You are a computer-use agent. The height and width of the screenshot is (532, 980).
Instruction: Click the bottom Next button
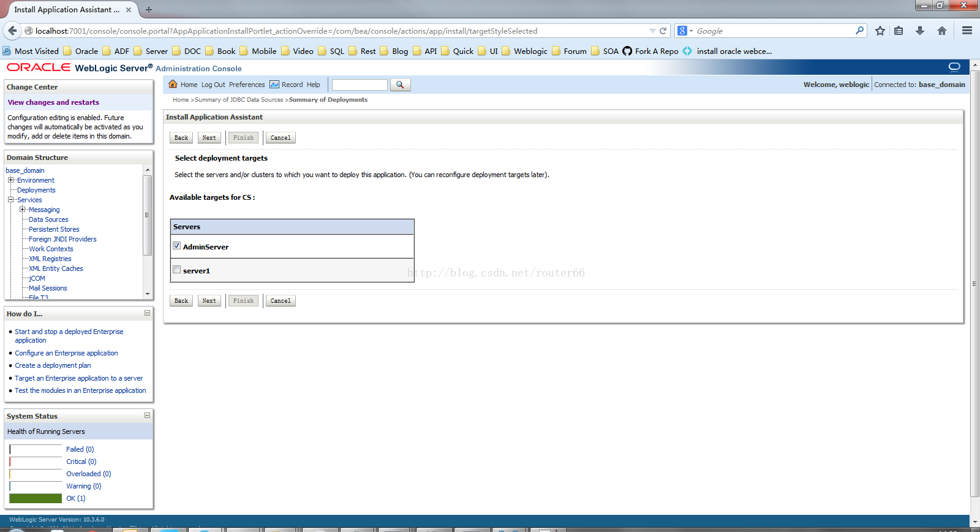pyautogui.click(x=209, y=301)
